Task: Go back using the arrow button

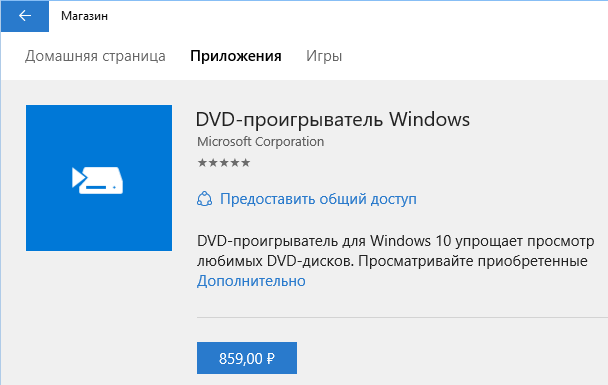Action: click(25, 16)
